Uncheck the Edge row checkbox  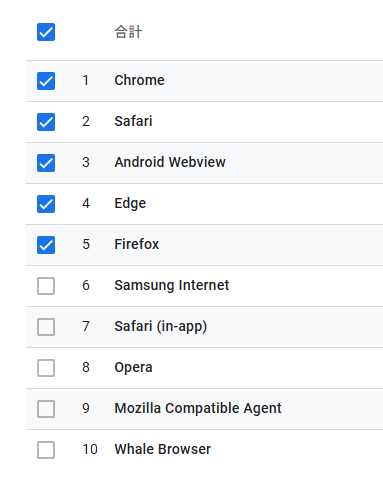click(x=46, y=204)
